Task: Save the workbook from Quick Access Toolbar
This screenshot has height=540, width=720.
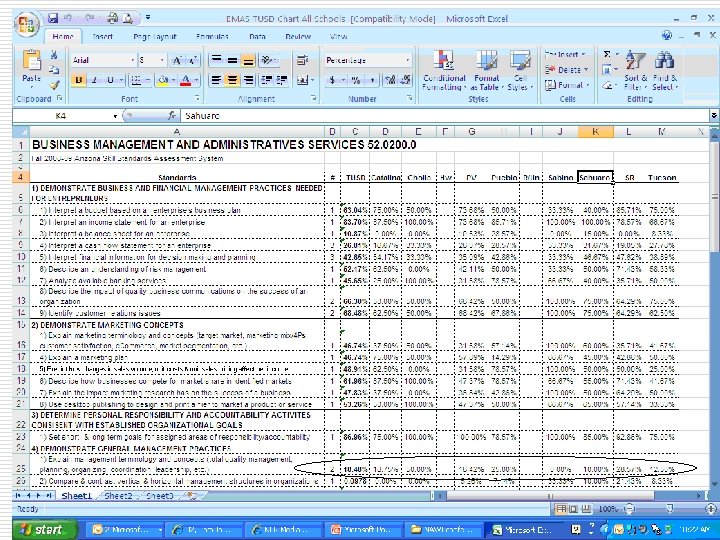Action: [53, 18]
